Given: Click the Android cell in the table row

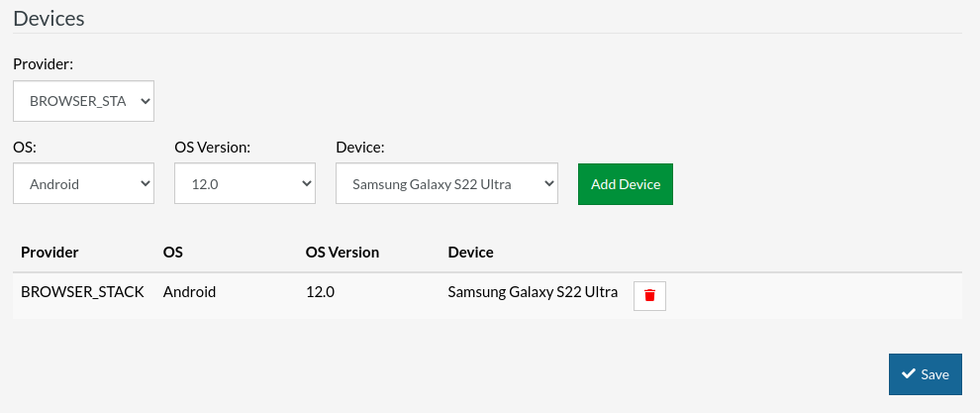Looking at the screenshot, I should (189, 292).
